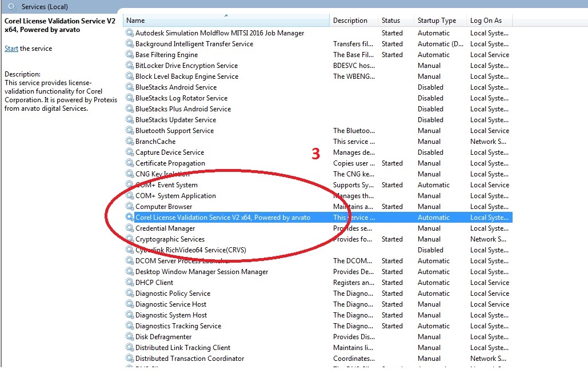Click the gear icon beside Computer Browser
Image resolution: width=588 pixels, height=378 pixels.
(129, 207)
